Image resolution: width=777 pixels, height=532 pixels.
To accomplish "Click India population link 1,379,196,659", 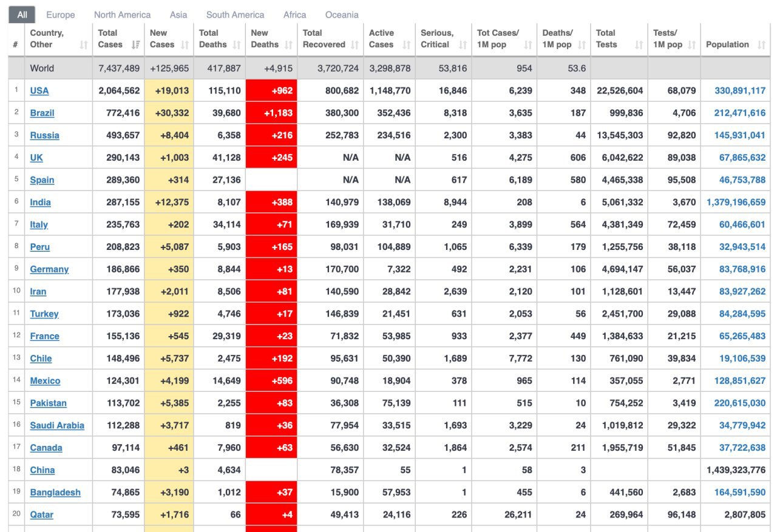I will tap(736, 202).
